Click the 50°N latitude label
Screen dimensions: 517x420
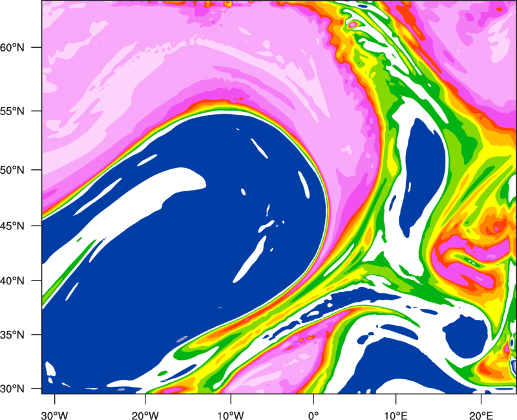12,170
